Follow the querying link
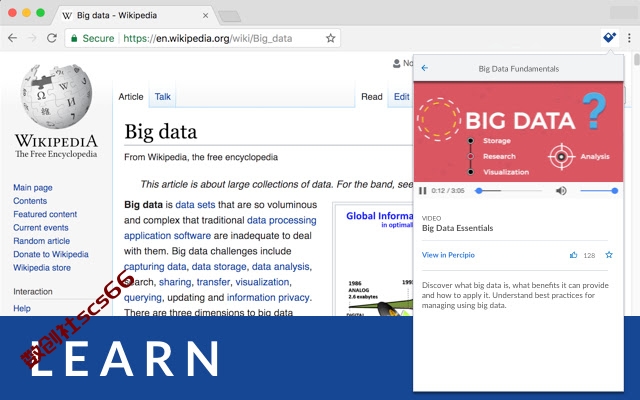The width and height of the screenshot is (640, 400). [x=143, y=298]
